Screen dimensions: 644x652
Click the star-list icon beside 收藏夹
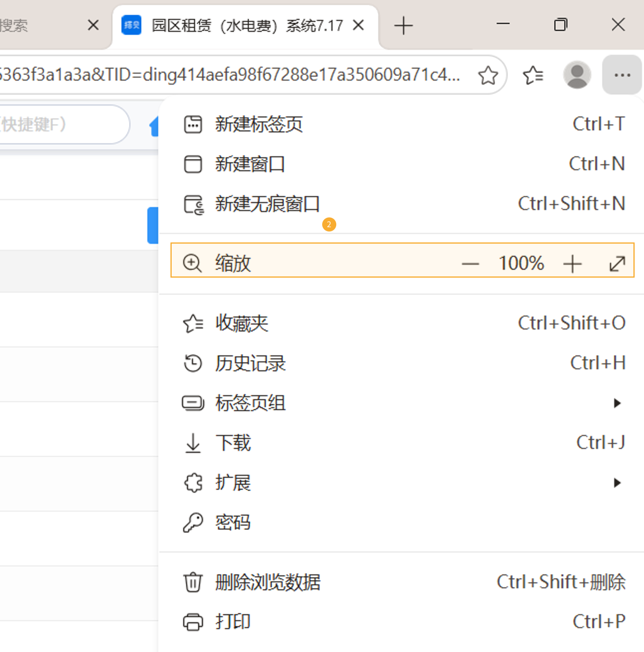click(x=193, y=324)
